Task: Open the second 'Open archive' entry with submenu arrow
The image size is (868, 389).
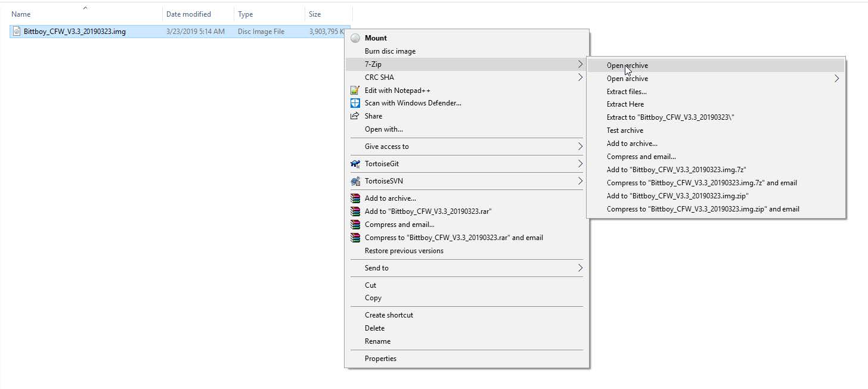Action: 716,79
